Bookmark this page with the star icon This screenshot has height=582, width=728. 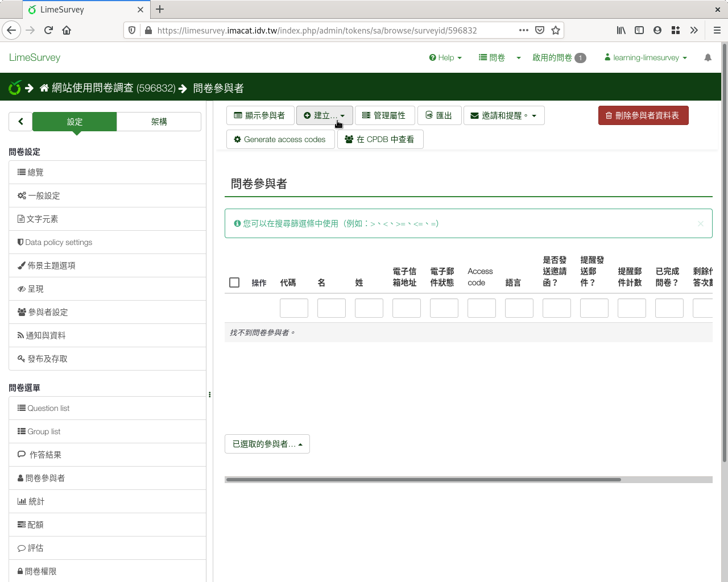pyautogui.click(x=556, y=30)
